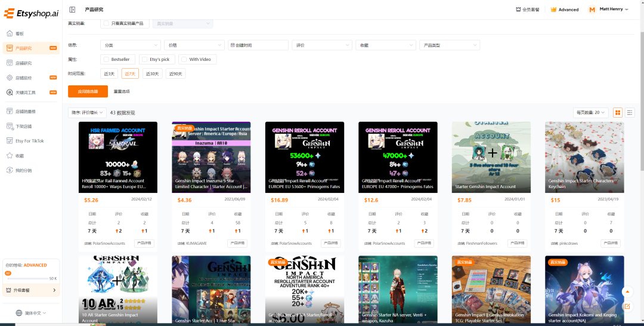Open 关键词工具 keyword tool in sidebar
The width and height of the screenshot is (644, 326).
(31, 93)
